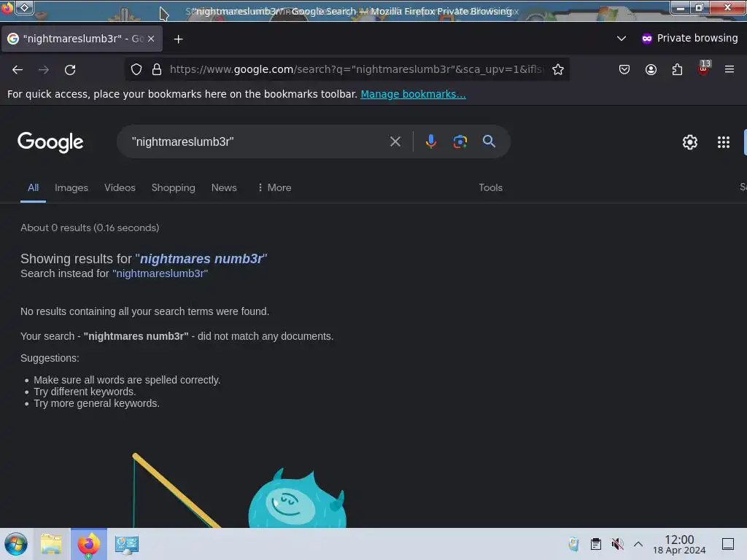This screenshot has width=747, height=560.
Task: Select the "nightmareslumb3r" browser tab
Action: point(82,39)
